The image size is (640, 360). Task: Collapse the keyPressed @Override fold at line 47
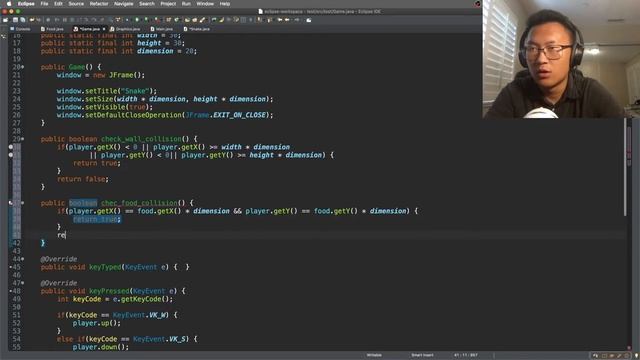22,283
